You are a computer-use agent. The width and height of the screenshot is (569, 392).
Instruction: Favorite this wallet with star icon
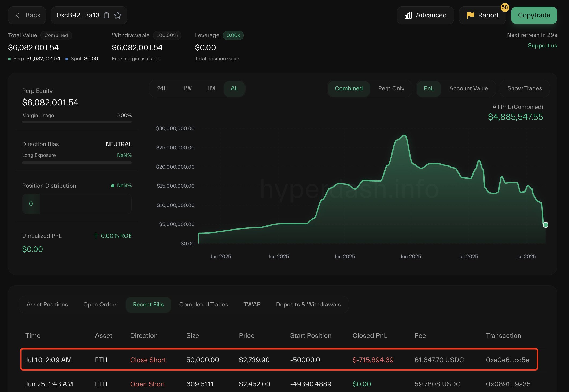[118, 15]
